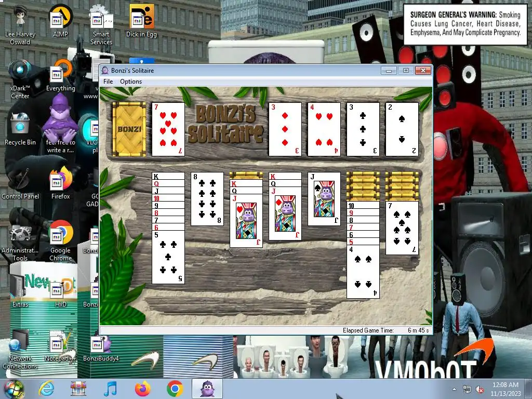
Task: Minimize the Bonzi's Solitaire window
Action: [x=389, y=71]
